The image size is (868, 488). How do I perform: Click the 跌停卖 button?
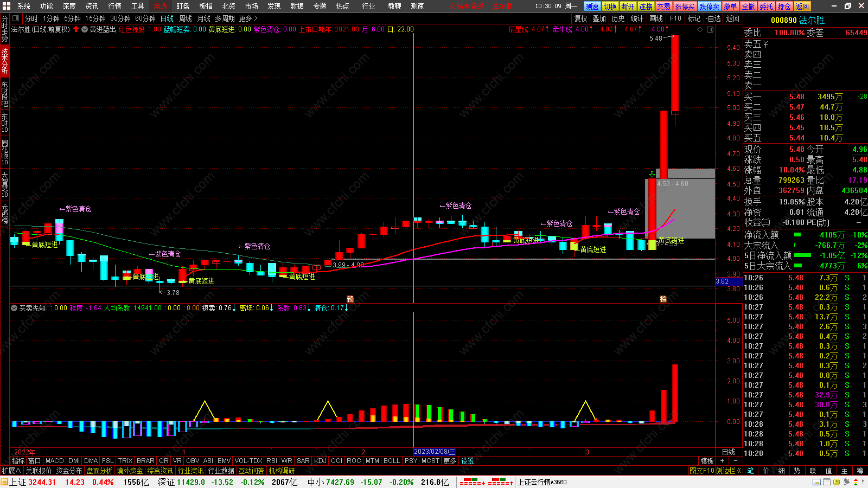(x=709, y=7)
